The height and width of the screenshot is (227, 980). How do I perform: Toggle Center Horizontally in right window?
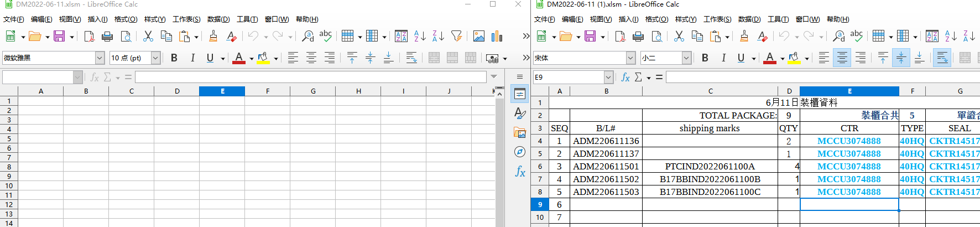click(x=842, y=58)
